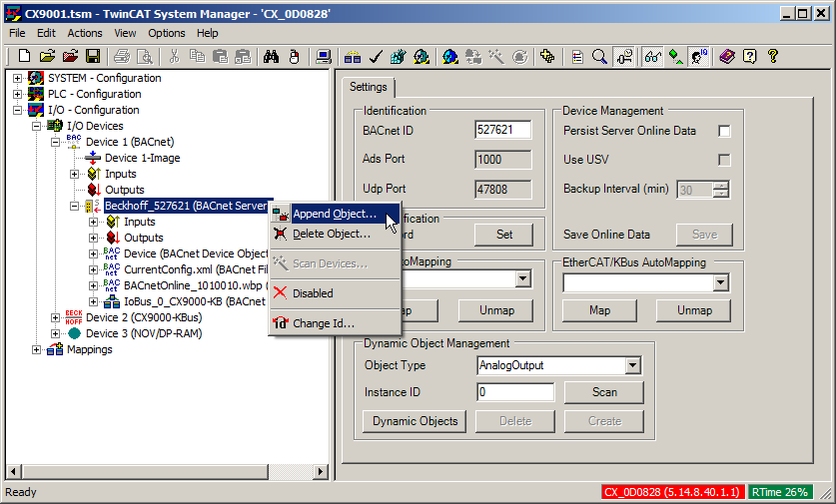Click the red CX_0D0828 status indicator
Image resolution: width=836 pixels, height=504 pixels.
pyautogui.click(x=671, y=492)
